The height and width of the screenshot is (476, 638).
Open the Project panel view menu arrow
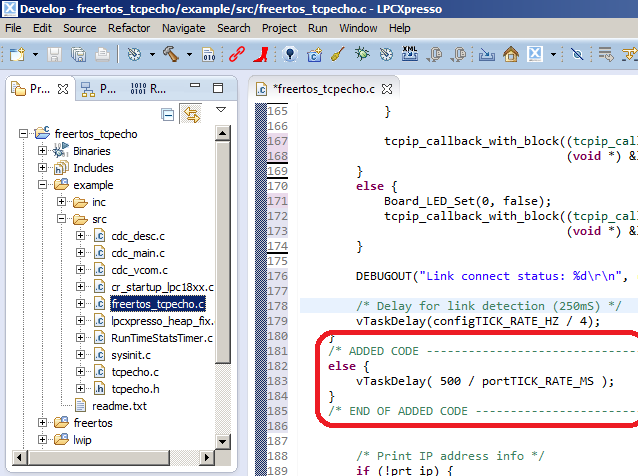[x=220, y=110]
